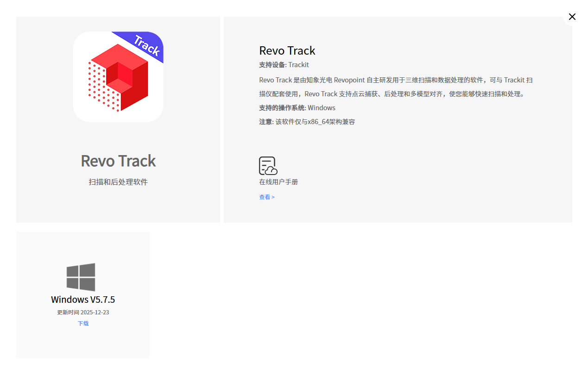Click the 下载 link for Windows
Viewport: 588px width, 375px height.
pos(83,323)
